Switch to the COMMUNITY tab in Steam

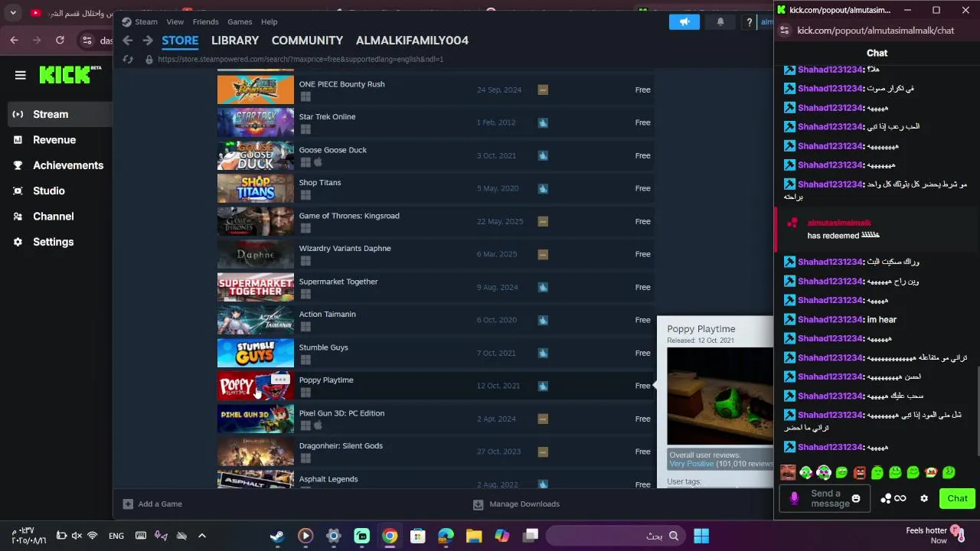coord(307,40)
